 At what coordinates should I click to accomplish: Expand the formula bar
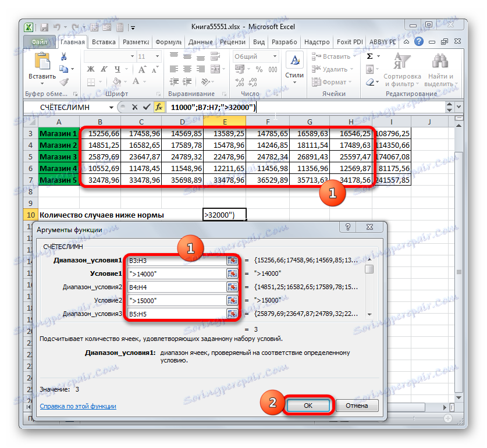coord(458,107)
